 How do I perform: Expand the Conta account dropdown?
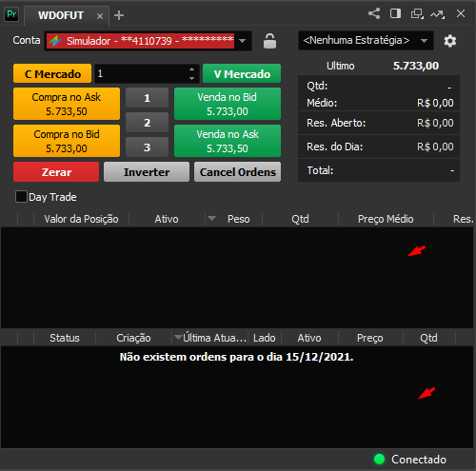point(243,41)
